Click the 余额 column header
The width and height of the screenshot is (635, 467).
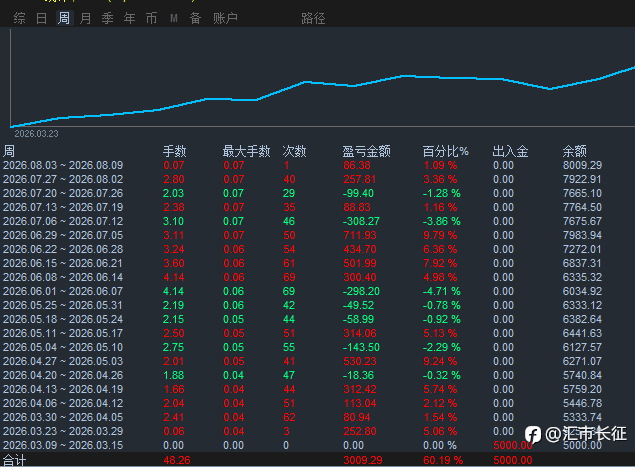[x=574, y=151]
